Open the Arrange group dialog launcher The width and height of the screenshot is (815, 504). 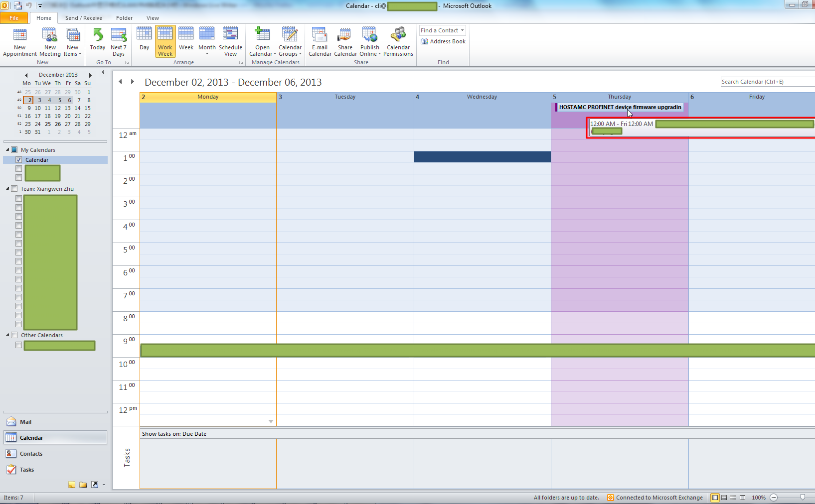tap(241, 63)
